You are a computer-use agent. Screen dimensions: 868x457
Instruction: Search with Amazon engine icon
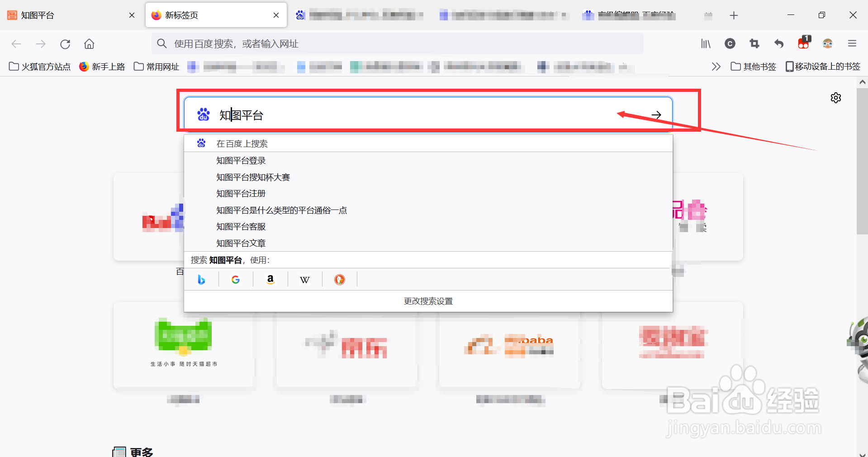pos(270,280)
